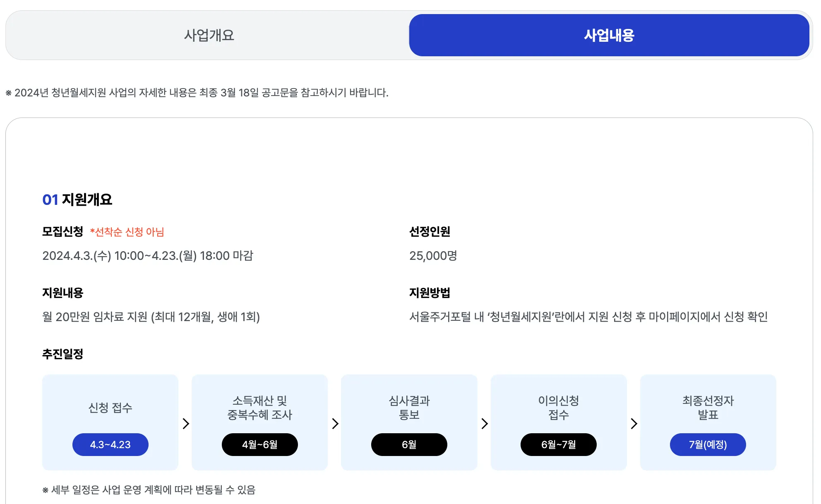Click the arrow before 최종선정자 발표 step
Image resolution: width=821 pixels, height=504 pixels.
(634, 423)
